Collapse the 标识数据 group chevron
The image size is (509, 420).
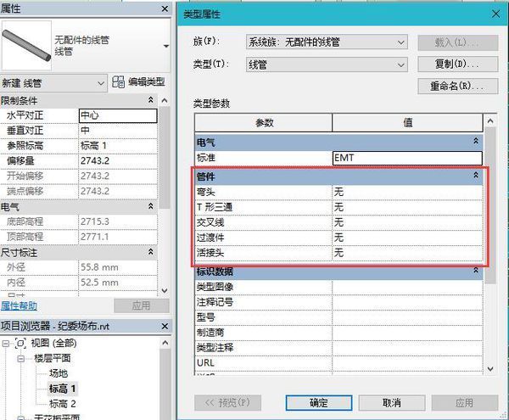tap(475, 272)
